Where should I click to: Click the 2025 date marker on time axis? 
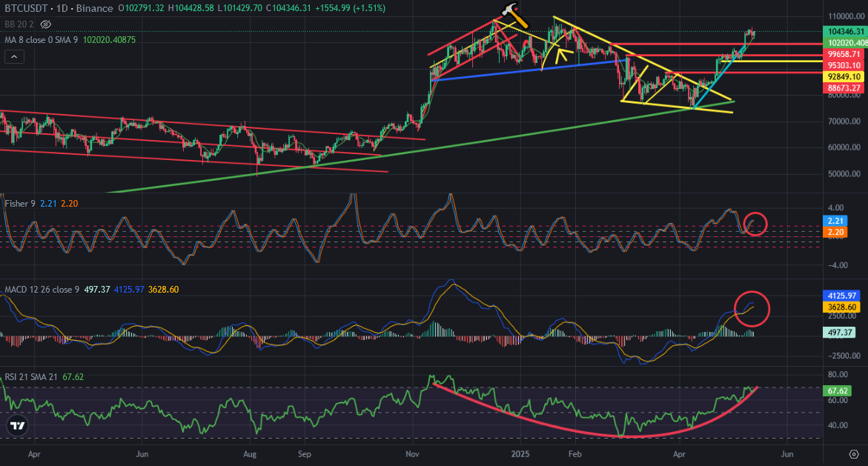pos(520,454)
